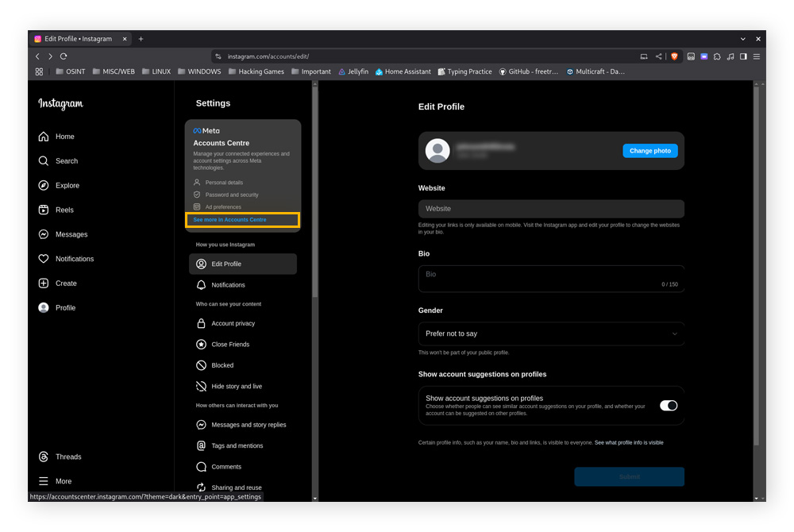Image resolution: width=794 pixels, height=532 pixels.
Task: Open See what profile info is visible
Action: point(628,443)
